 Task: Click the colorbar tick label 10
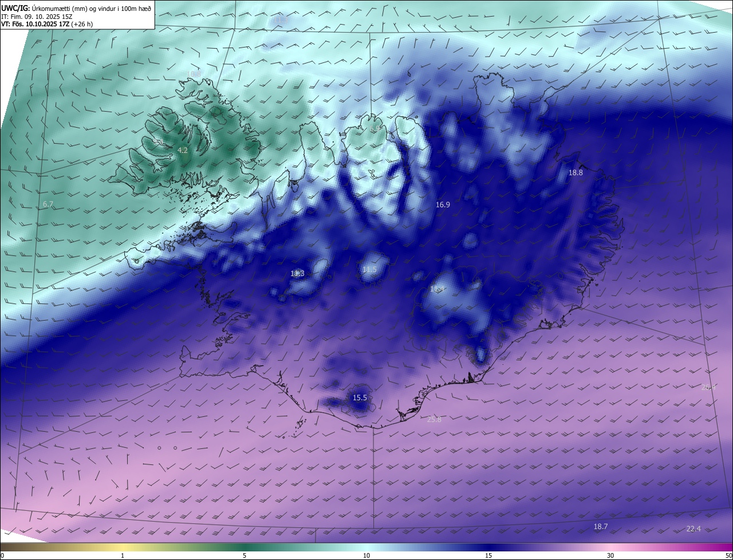[x=366, y=555]
